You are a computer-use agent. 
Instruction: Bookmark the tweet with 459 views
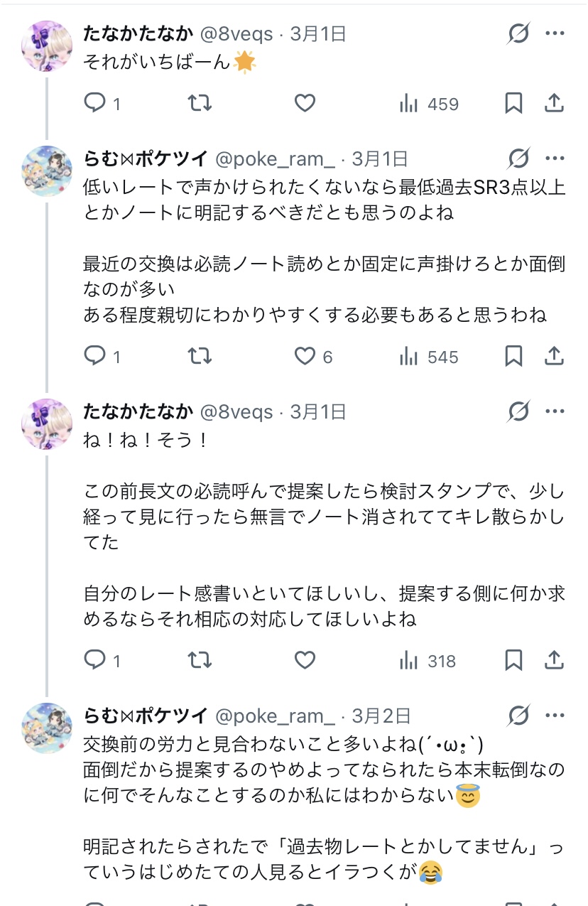(x=513, y=104)
